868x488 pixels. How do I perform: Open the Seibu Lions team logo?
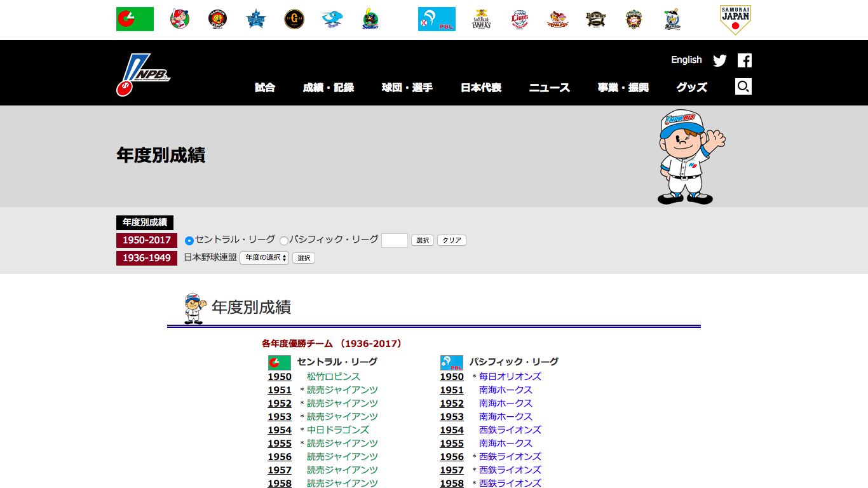[520, 19]
